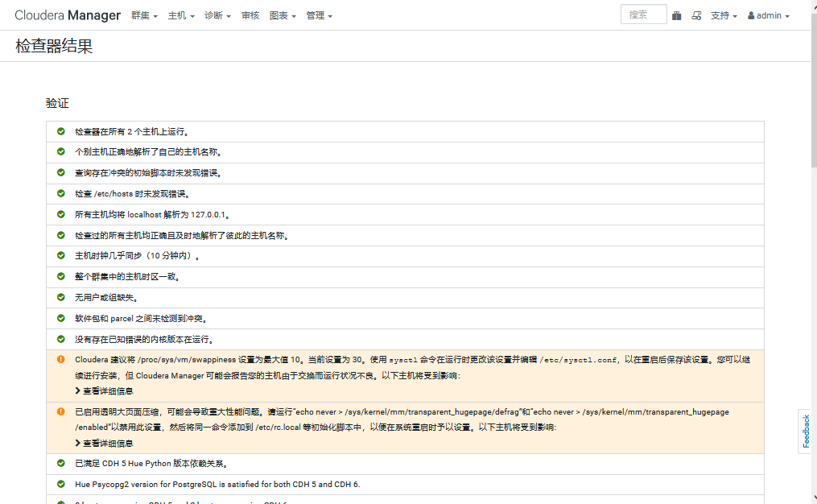Click the green check beside the /etc/hosts check
Image resolution: width=817 pixels, height=504 pixels.
pos(59,193)
